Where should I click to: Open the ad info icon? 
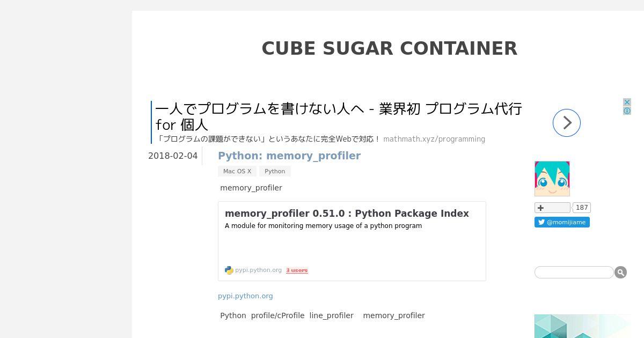pos(627,111)
